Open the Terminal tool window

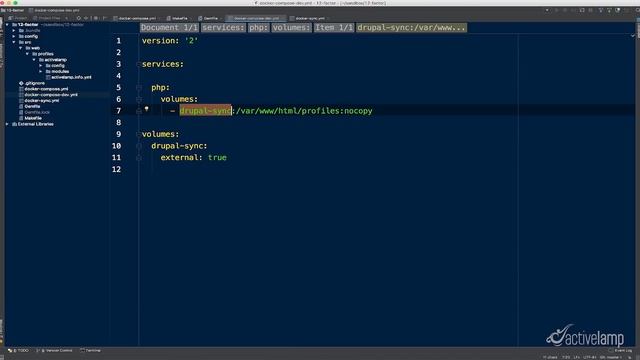click(x=91, y=350)
